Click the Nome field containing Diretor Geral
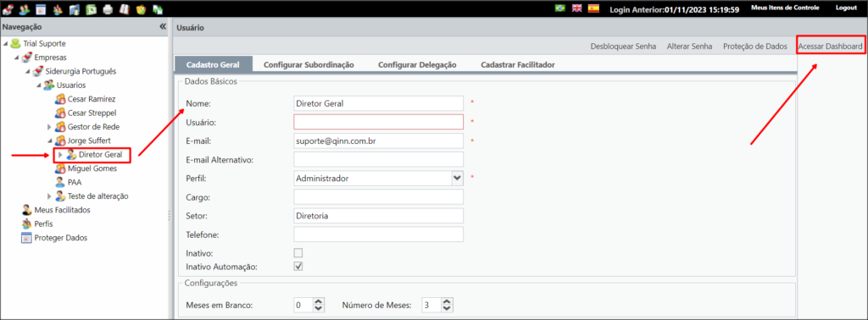 tap(379, 103)
